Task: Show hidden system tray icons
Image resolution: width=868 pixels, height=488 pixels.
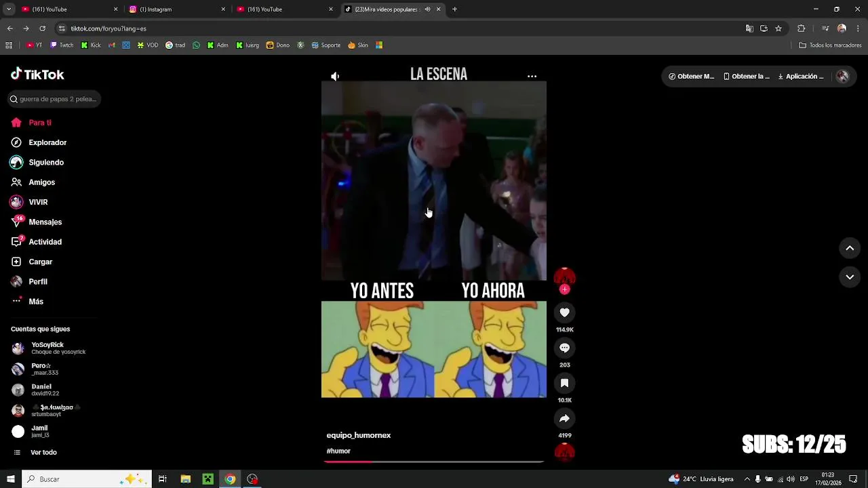Action: point(747,479)
